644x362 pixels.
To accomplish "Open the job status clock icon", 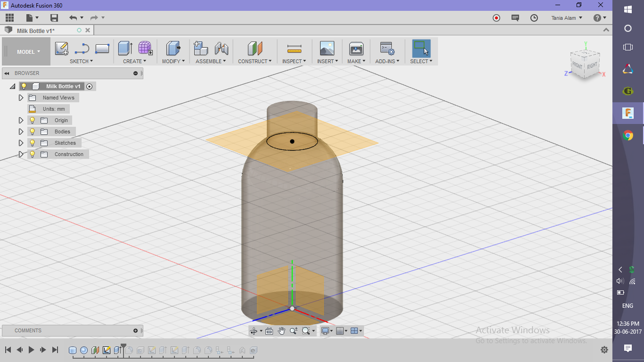I will tap(534, 18).
